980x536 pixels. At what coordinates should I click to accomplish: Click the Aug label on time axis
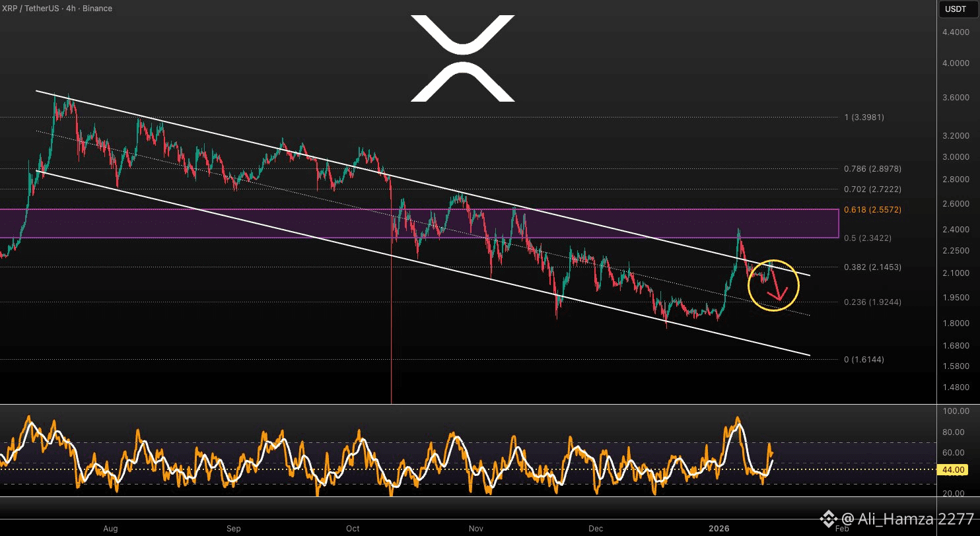[x=110, y=529]
